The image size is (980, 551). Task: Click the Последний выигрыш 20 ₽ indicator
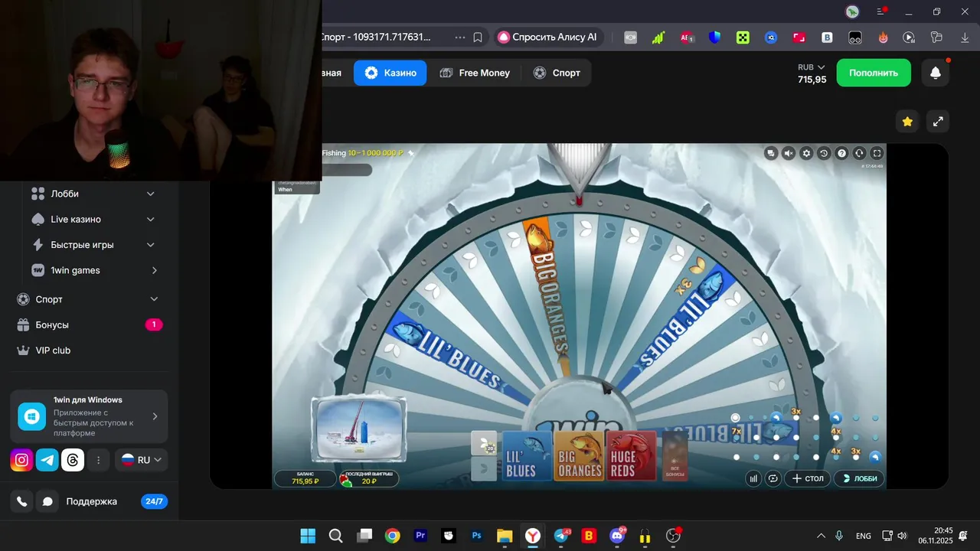coord(369,478)
